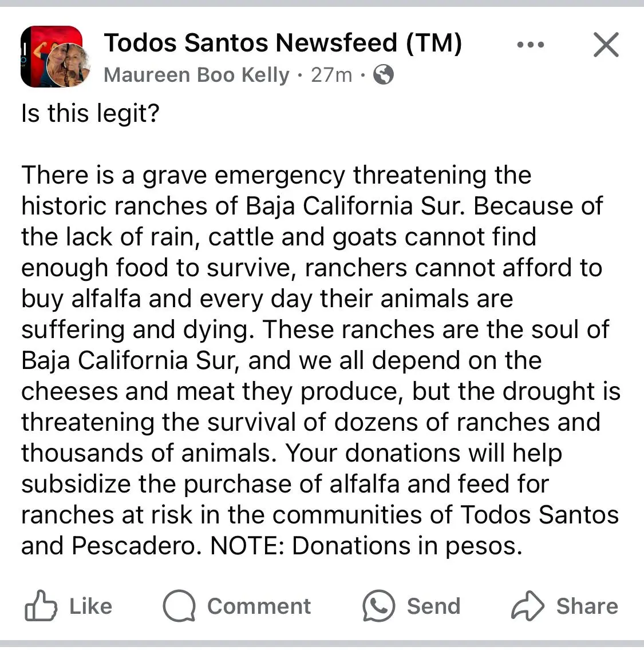644x651 pixels.
Task: Click the Comment text label
Action: tap(260, 607)
